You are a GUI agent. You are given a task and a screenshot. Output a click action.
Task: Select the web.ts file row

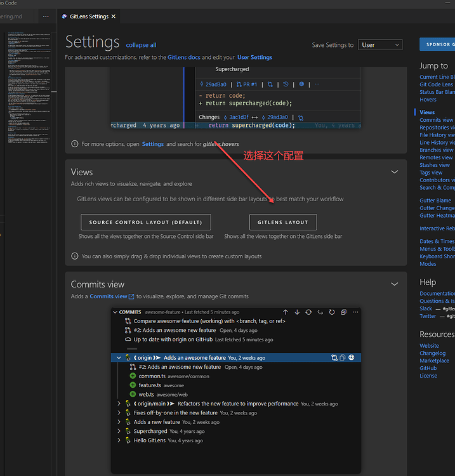coord(236,394)
